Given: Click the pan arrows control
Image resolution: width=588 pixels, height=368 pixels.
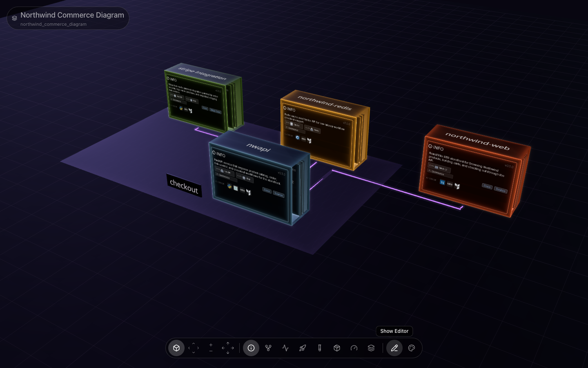Looking at the screenshot, I should [x=228, y=348].
